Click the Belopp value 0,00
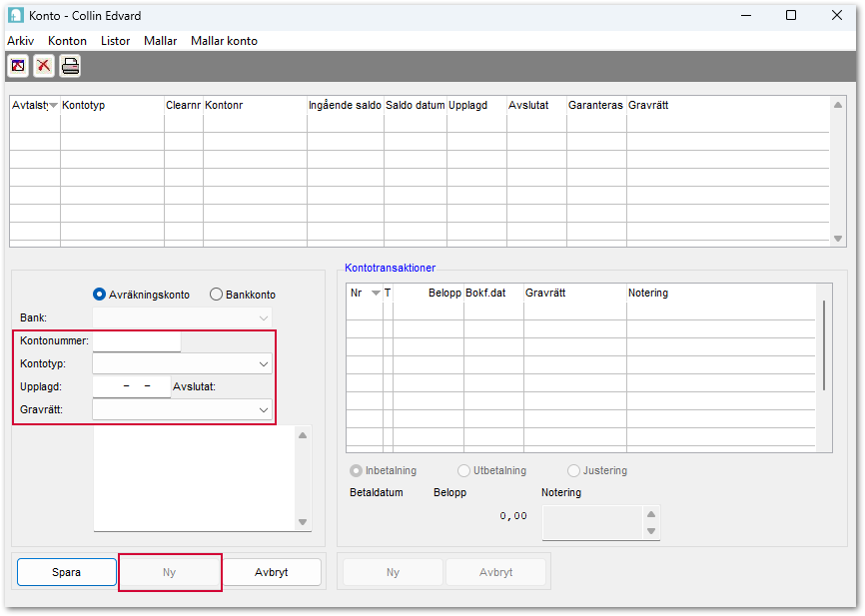This screenshot has width=865, height=616. point(513,516)
